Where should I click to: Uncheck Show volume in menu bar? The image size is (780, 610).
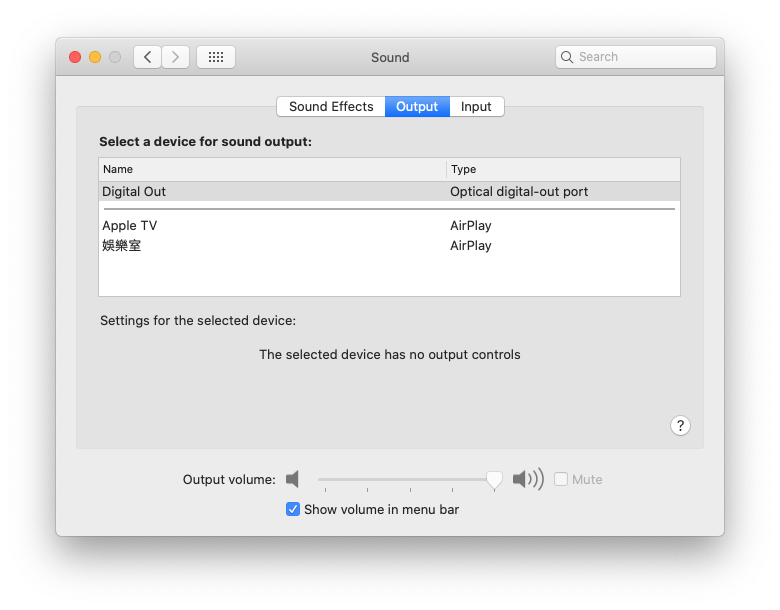click(293, 509)
